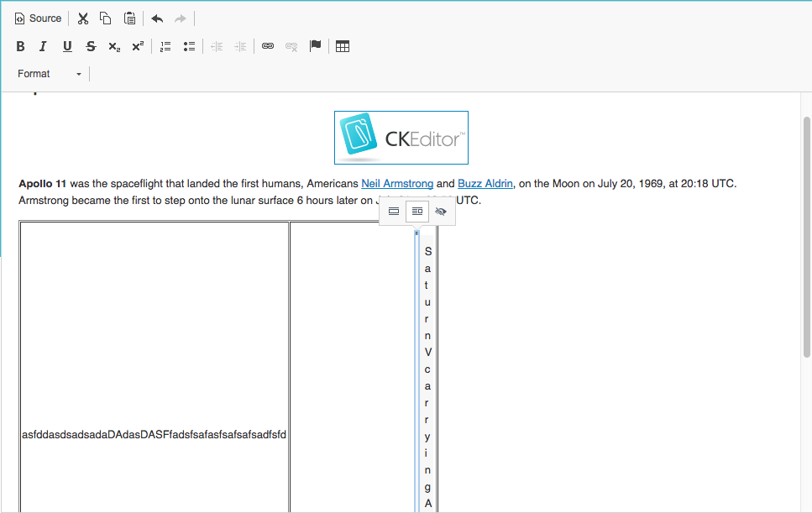
Task: Toggle Italic formatting
Action: (x=44, y=46)
